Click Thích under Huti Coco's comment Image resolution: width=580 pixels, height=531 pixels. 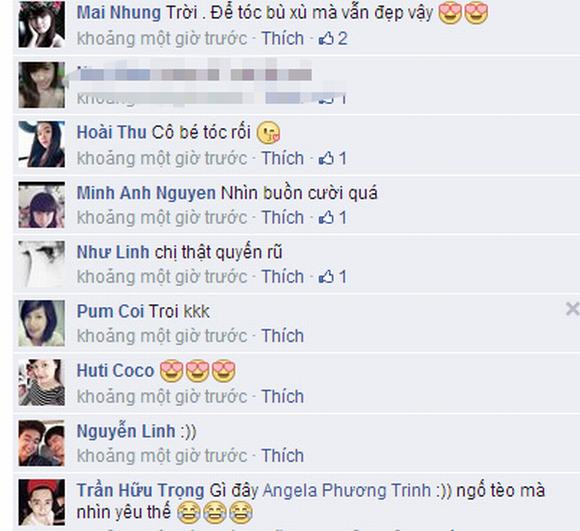[283, 396]
